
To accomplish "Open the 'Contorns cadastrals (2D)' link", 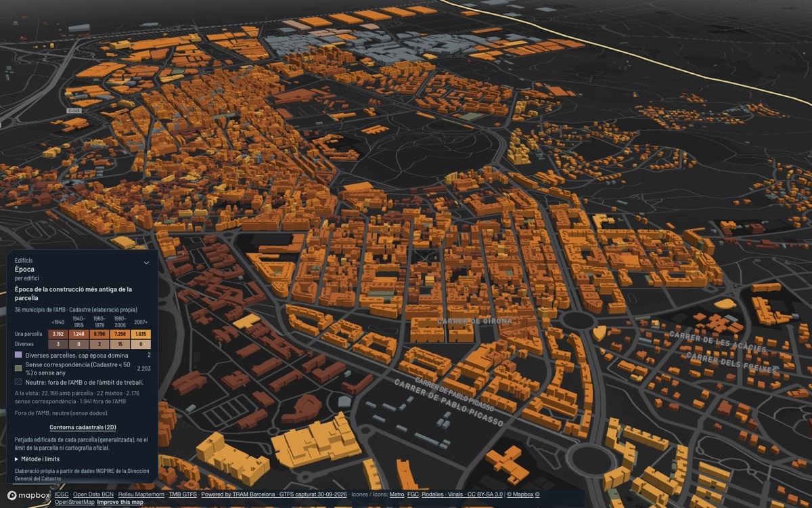I will point(83,427).
